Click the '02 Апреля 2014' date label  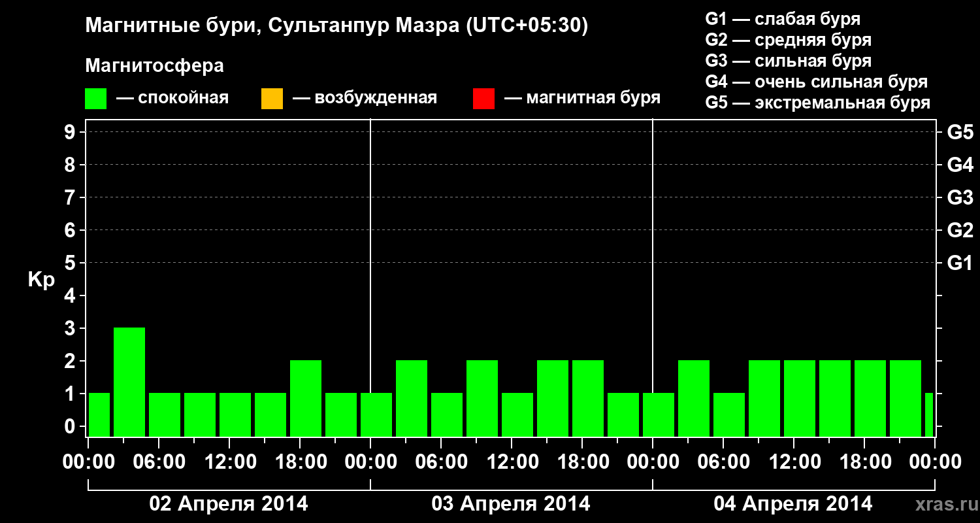pos(229,504)
